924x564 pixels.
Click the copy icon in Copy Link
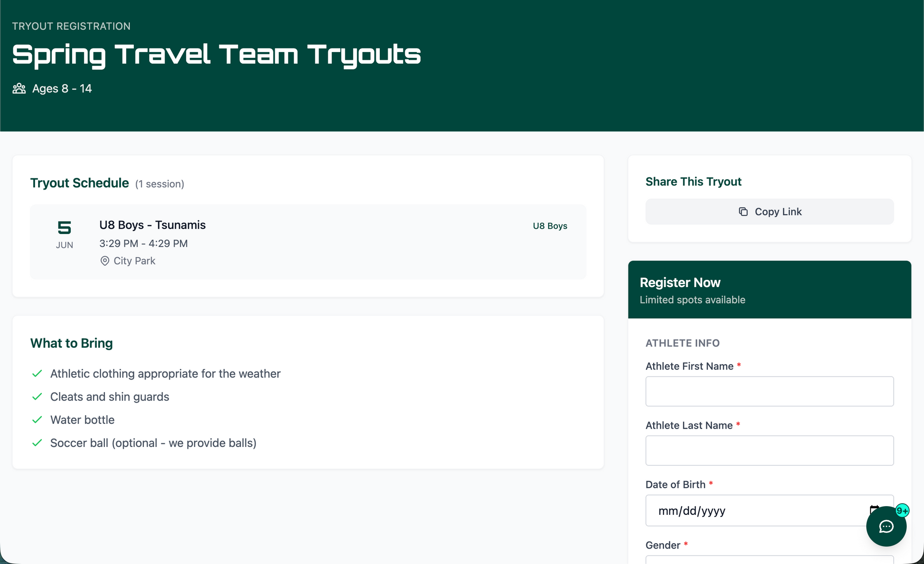point(743,212)
